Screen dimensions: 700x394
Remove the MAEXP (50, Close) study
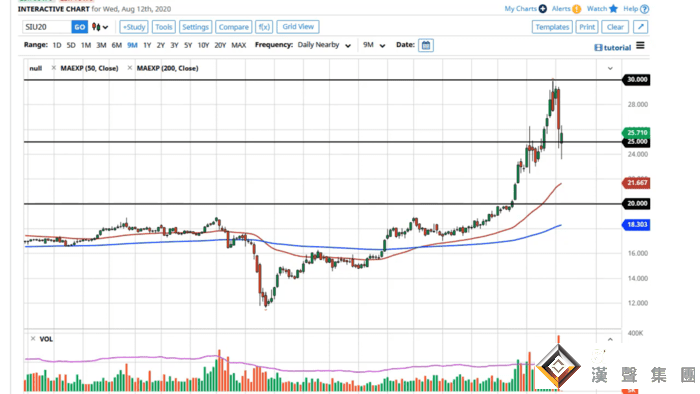click(x=54, y=68)
